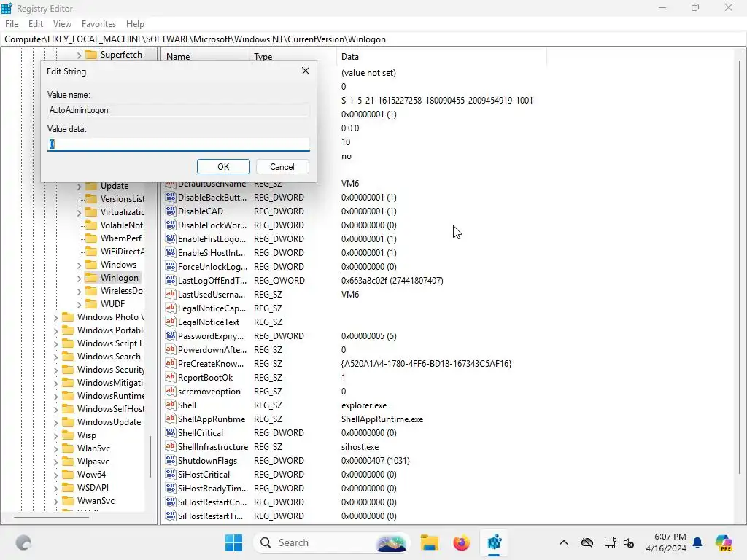747x560 pixels.
Task: Expand the Superfetch key
Action: click(79, 55)
